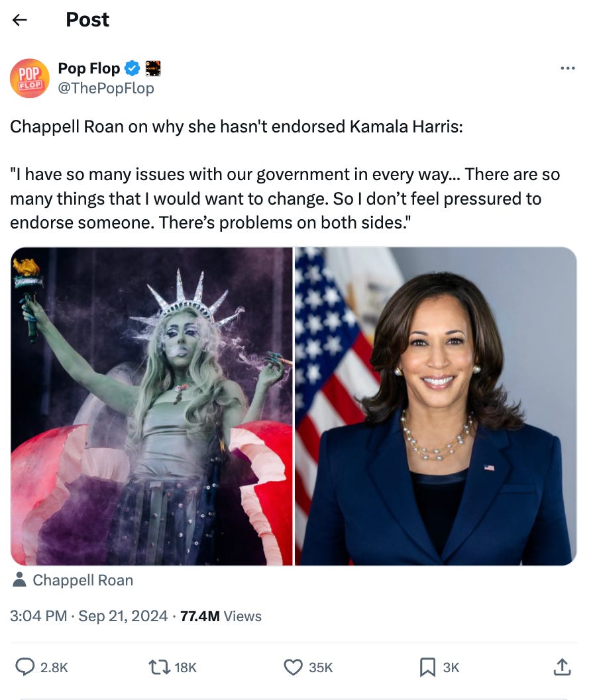Open the three-dot more options menu
This screenshot has width=593, height=700.
pos(568,68)
